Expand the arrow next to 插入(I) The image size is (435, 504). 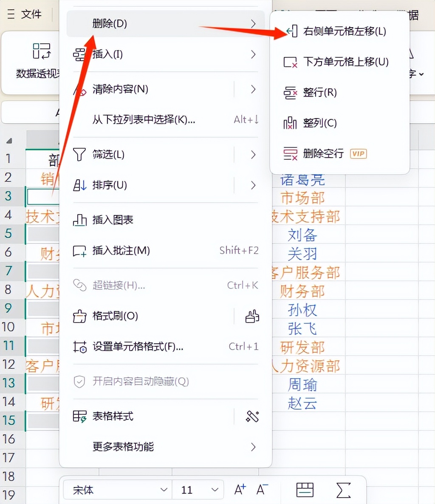253,54
